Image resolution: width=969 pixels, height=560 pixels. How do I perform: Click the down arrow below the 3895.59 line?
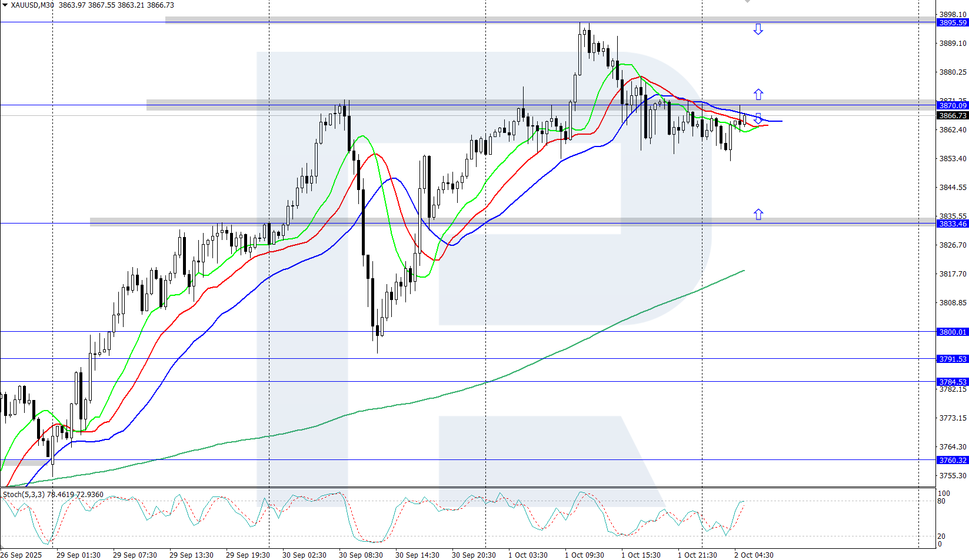[758, 29]
